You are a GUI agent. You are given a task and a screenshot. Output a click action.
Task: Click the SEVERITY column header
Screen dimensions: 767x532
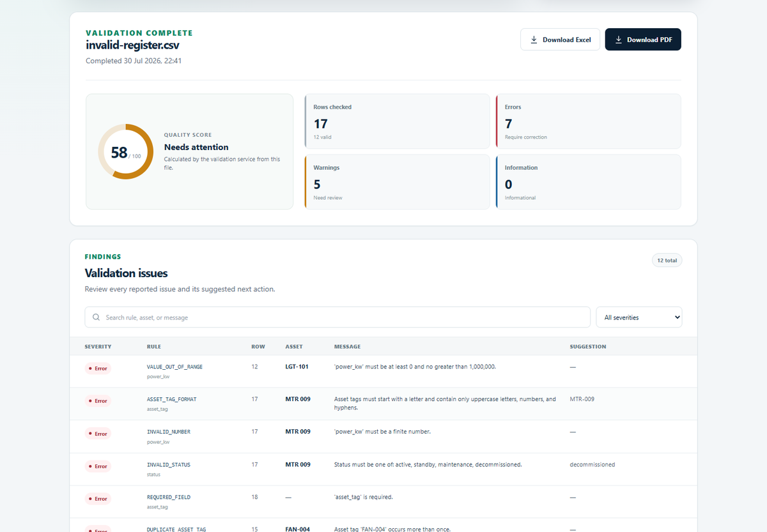click(x=98, y=347)
